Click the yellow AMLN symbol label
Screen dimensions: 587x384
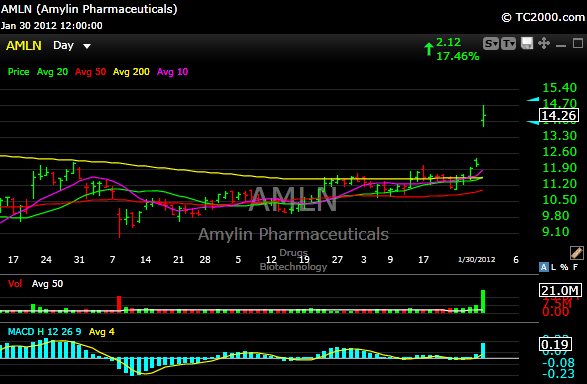[24, 46]
